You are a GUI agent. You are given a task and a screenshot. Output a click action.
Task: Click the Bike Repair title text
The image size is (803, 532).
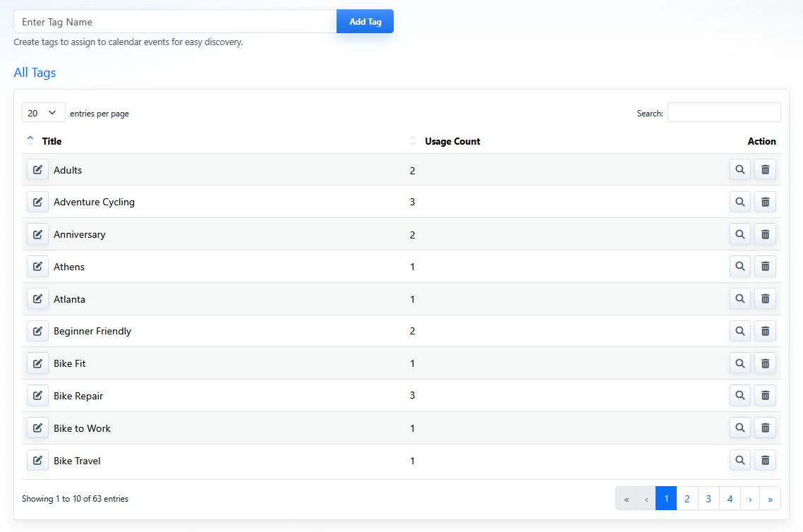tap(78, 396)
